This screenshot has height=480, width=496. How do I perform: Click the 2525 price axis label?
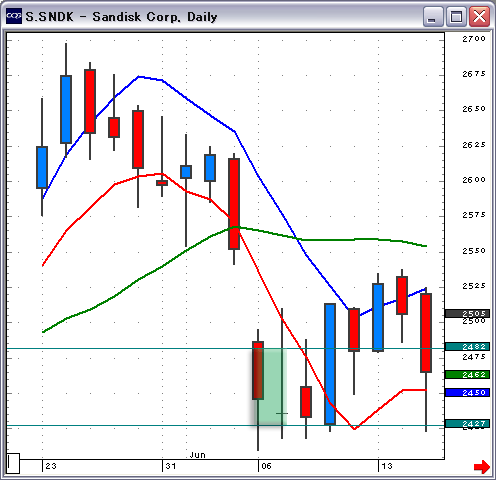pos(474,286)
